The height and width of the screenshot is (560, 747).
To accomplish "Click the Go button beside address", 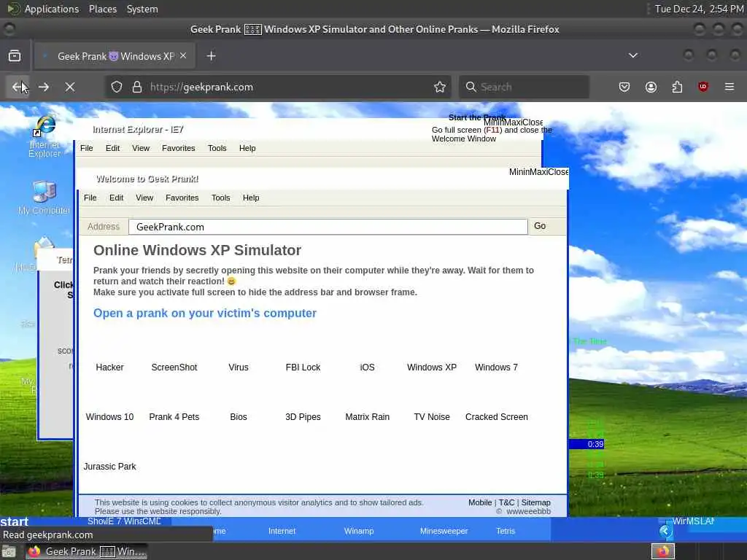I will (540, 226).
